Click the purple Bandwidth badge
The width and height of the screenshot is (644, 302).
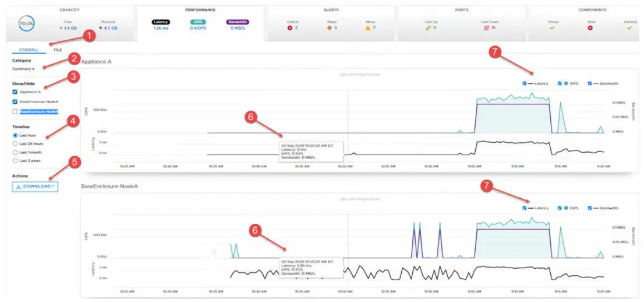click(x=238, y=22)
